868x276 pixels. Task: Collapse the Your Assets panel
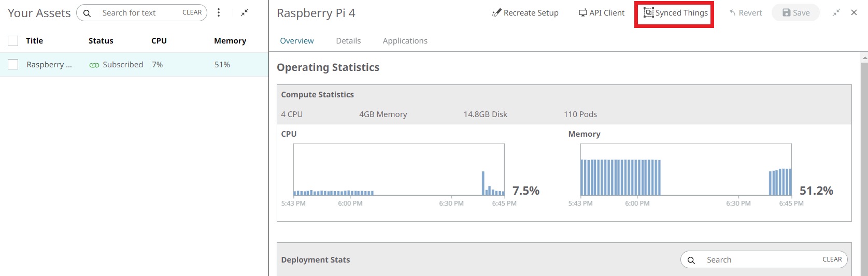pos(245,12)
